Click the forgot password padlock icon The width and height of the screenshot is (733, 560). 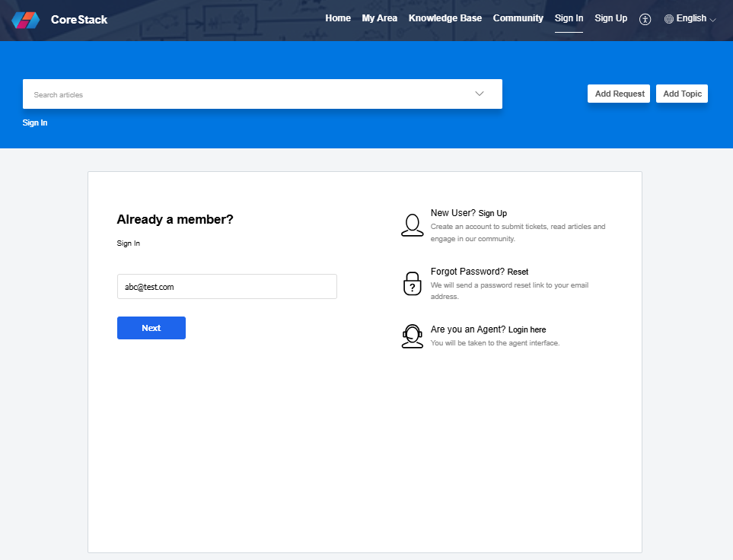pyautogui.click(x=413, y=283)
